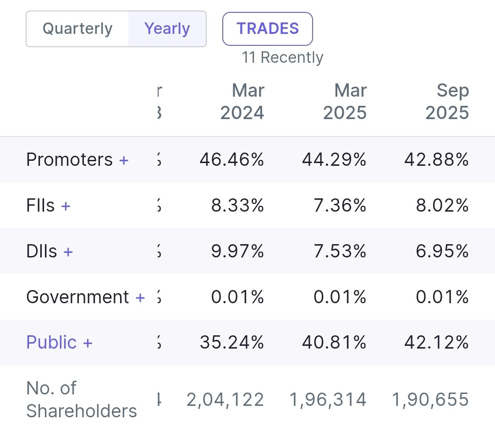Expand the Promoters row plus icon
495x448 pixels.
pyautogui.click(x=124, y=160)
